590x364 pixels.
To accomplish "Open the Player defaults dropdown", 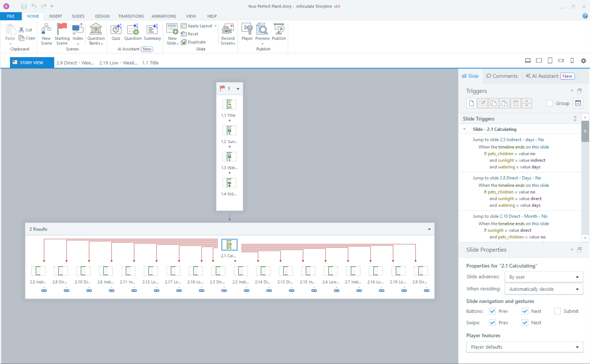I will (x=524, y=347).
